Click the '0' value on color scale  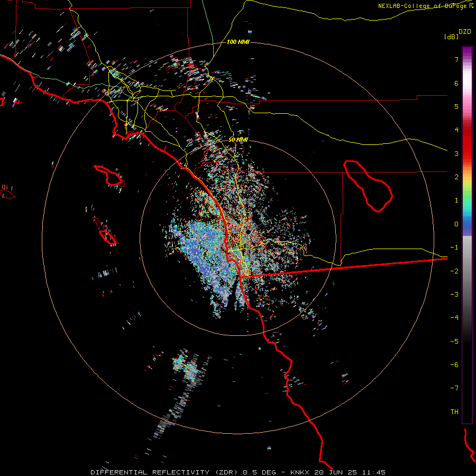456,224
